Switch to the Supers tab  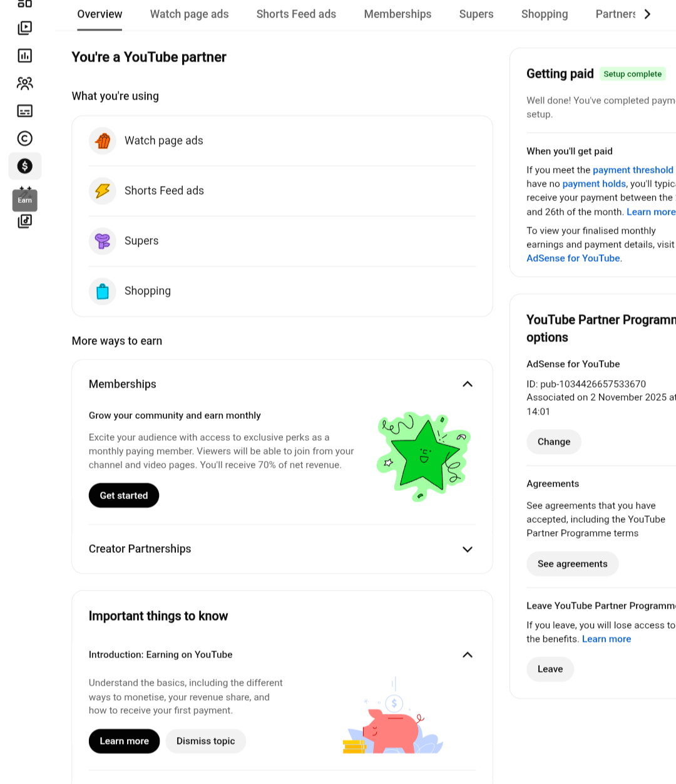tap(476, 14)
